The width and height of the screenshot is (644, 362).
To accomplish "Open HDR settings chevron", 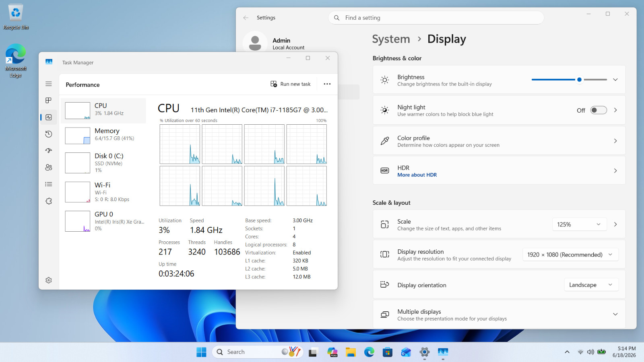I will (x=615, y=171).
